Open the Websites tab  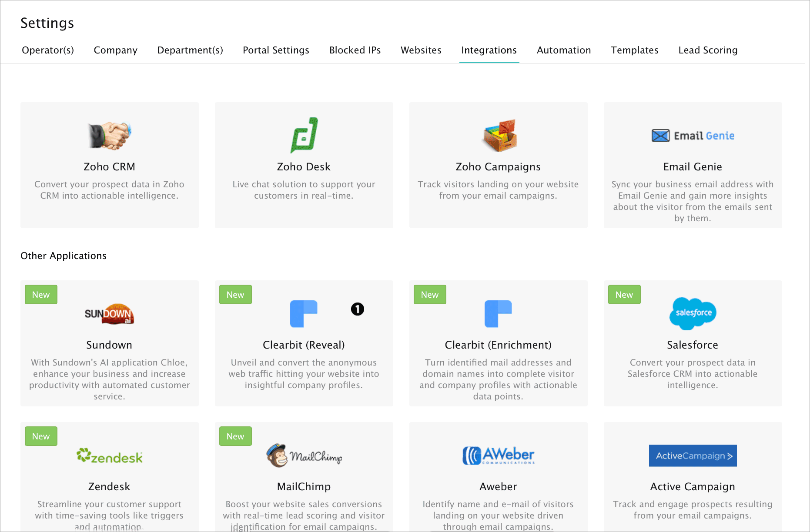click(421, 50)
